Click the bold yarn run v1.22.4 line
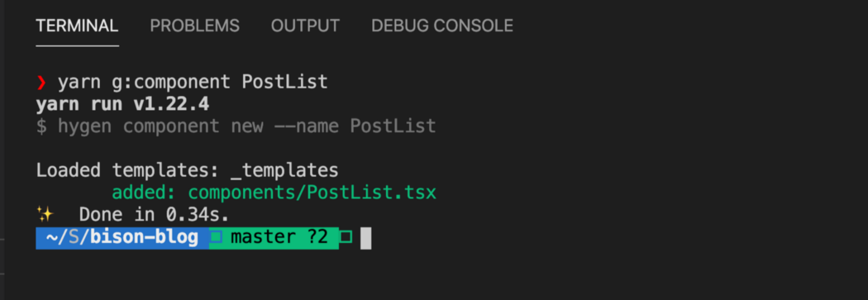The width and height of the screenshot is (868, 300). click(x=122, y=104)
